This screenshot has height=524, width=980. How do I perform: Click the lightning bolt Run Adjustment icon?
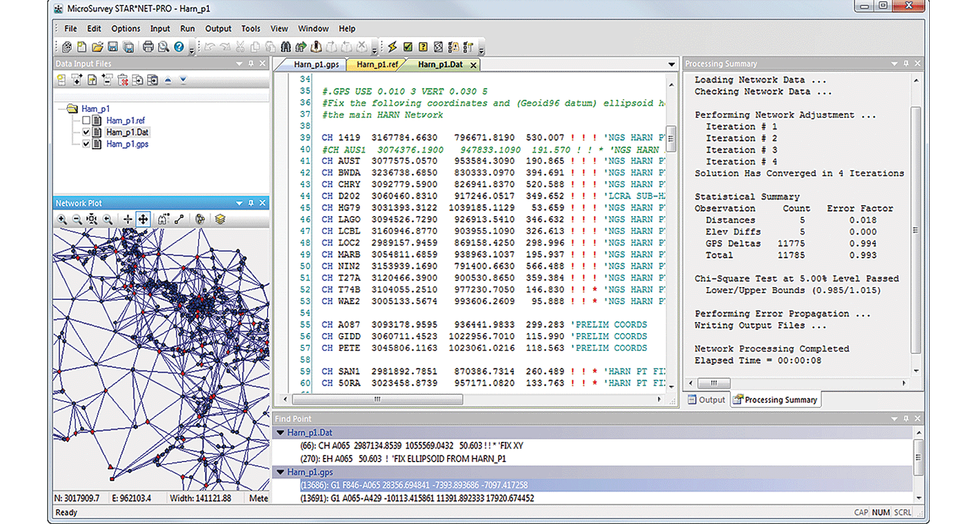[x=393, y=47]
